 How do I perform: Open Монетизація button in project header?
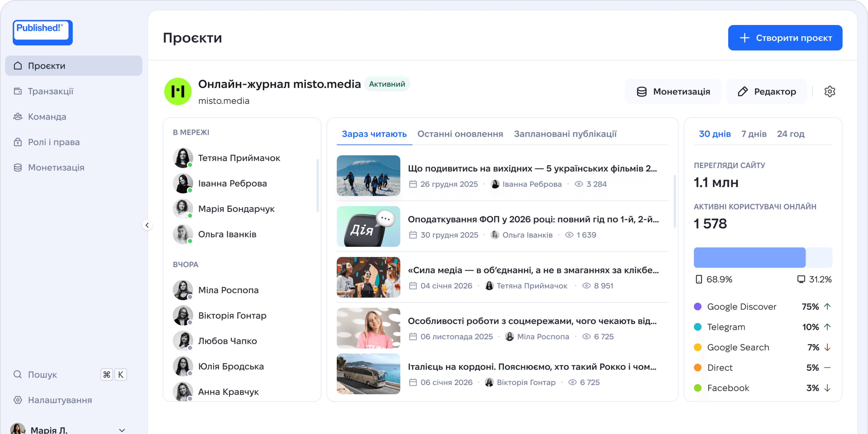[x=673, y=92]
